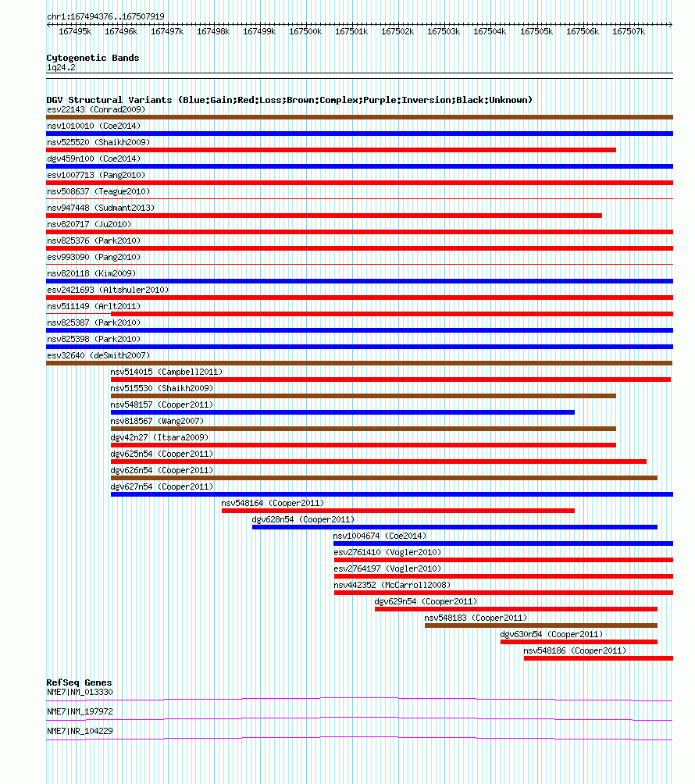695x784 pixels.
Task: Click dgv626n54 (Cooper2011) label
Action: pos(162,471)
